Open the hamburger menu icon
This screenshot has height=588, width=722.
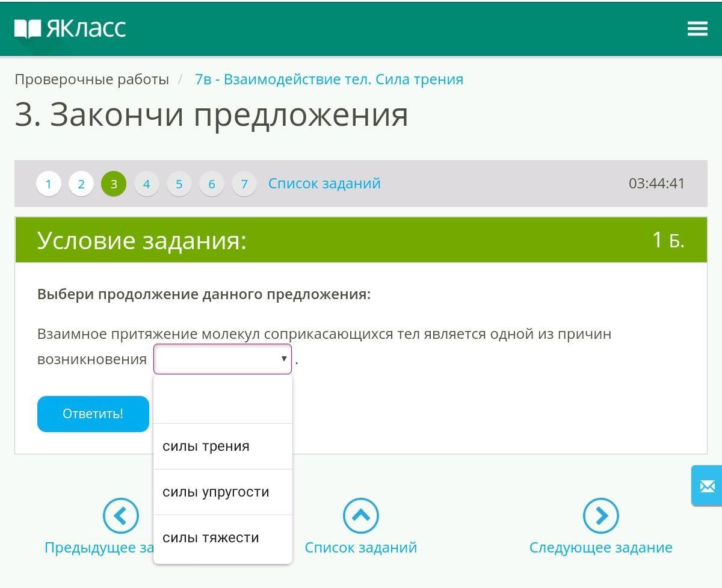[x=697, y=28]
